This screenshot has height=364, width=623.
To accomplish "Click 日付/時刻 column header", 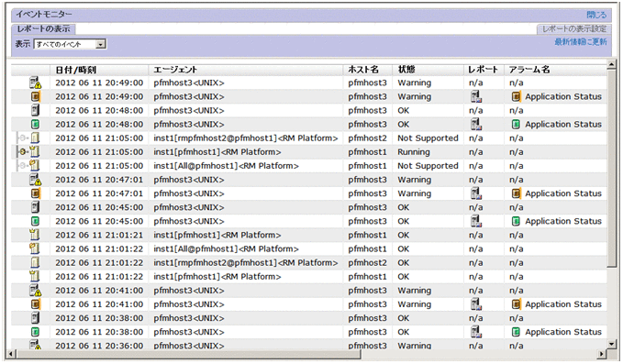I will [76, 70].
